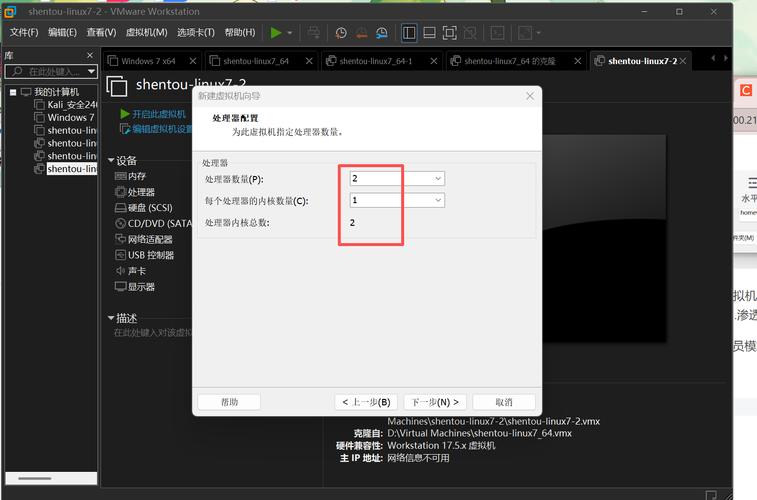Collapse the 描述 section
The width and height of the screenshot is (757, 500).
coord(111,318)
